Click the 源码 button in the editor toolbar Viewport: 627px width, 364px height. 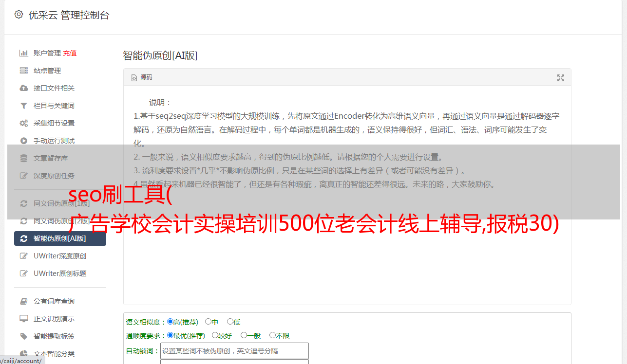[142, 77]
